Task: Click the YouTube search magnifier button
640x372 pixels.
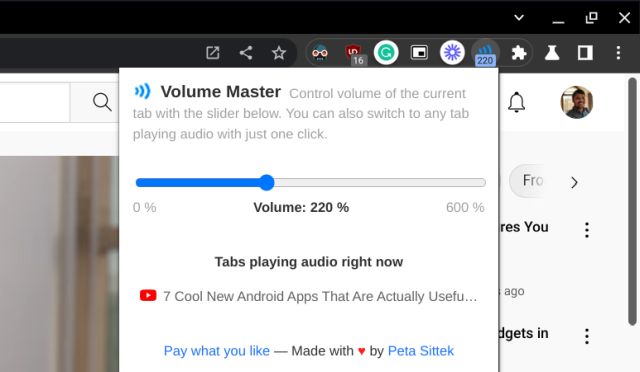Action: pyautogui.click(x=102, y=102)
